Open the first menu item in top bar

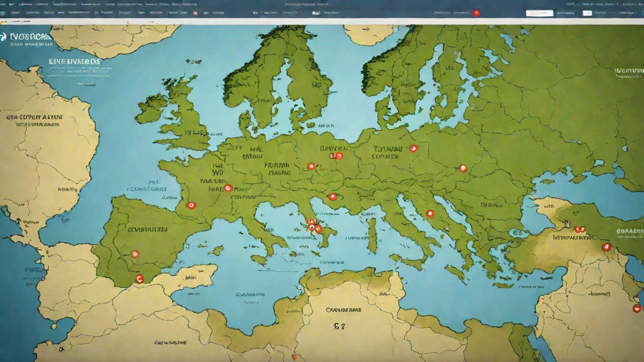[4, 4]
